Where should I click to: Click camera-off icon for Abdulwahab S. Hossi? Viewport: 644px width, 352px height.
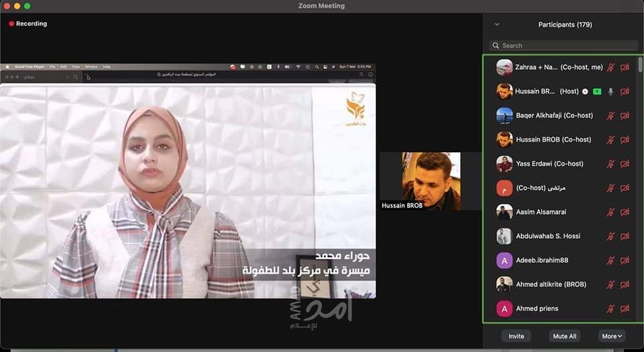(625, 236)
